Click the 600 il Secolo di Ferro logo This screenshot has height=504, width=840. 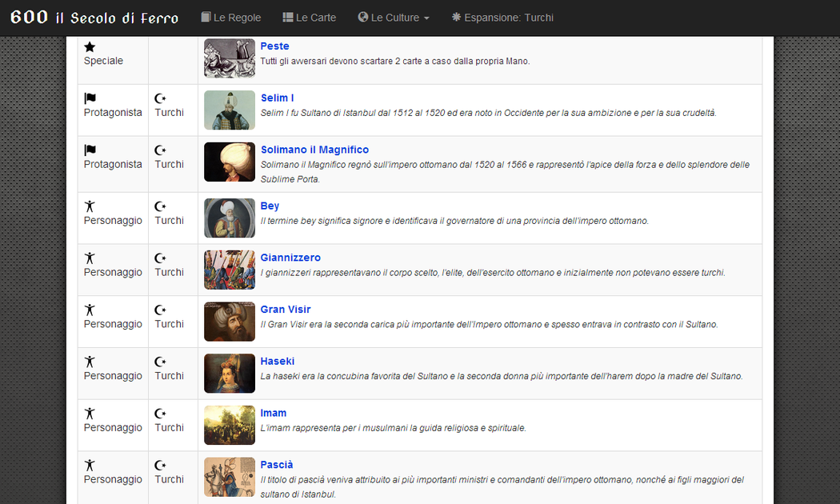[x=94, y=18]
